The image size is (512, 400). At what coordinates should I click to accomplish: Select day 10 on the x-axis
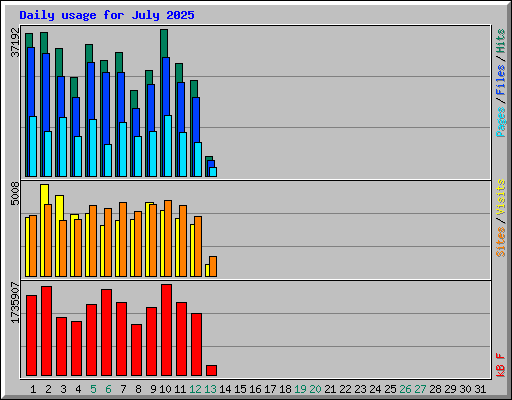[x=165, y=389]
